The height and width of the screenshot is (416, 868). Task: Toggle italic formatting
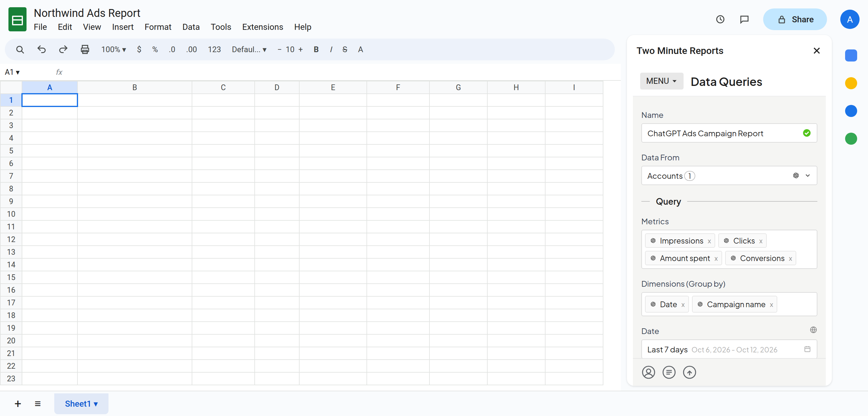pos(331,49)
